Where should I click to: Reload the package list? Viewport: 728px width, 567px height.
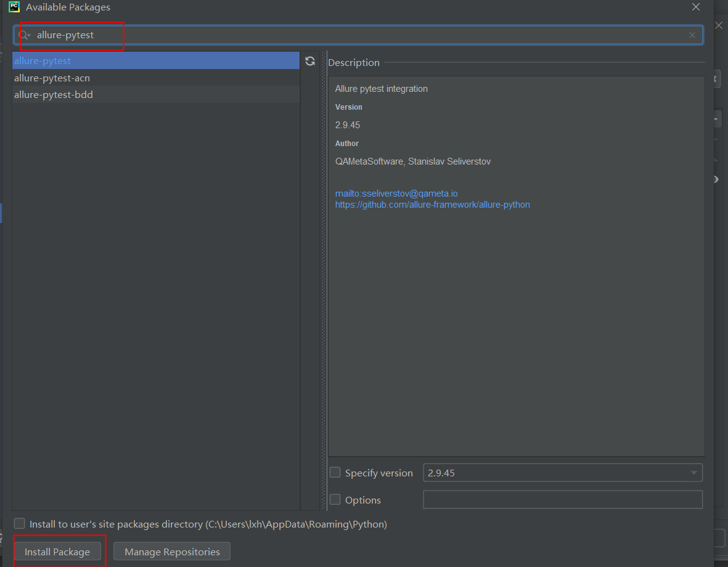(310, 61)
